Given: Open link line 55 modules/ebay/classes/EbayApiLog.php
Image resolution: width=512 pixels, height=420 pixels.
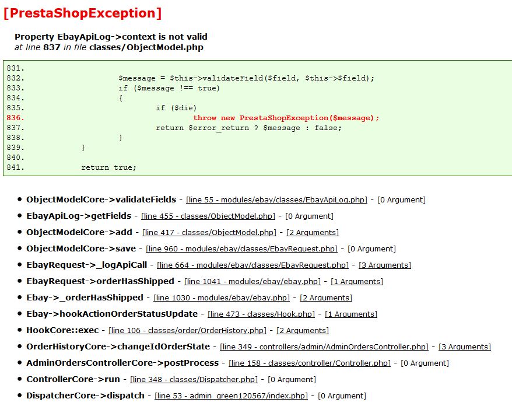Looking at the screenshot, I should [276, 200].
